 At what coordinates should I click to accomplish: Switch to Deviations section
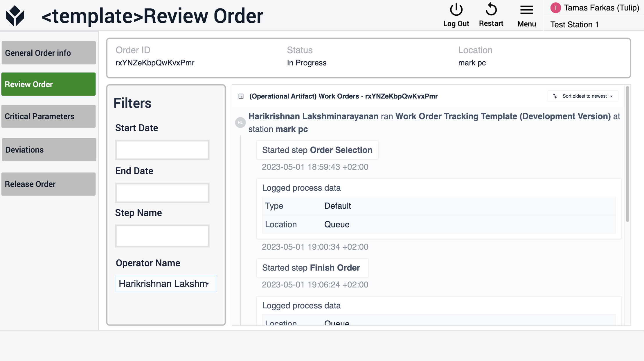(x=49, y=150)
